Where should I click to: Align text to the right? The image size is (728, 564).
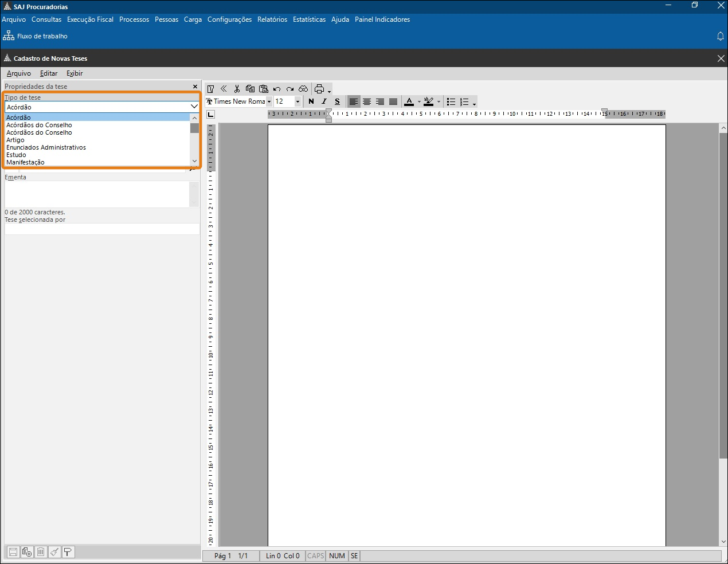(380, 101)
